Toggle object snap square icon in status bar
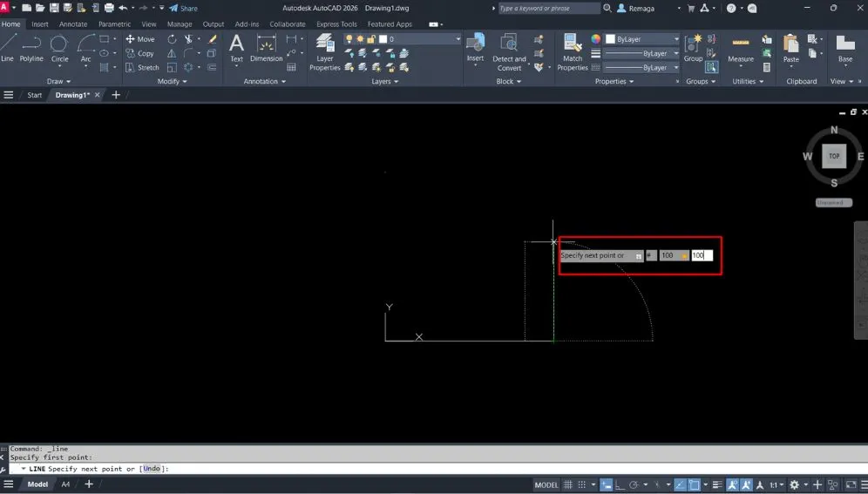The width and height of the screenshot is (868, 494). pyautogui.click(x=695, y=485)
